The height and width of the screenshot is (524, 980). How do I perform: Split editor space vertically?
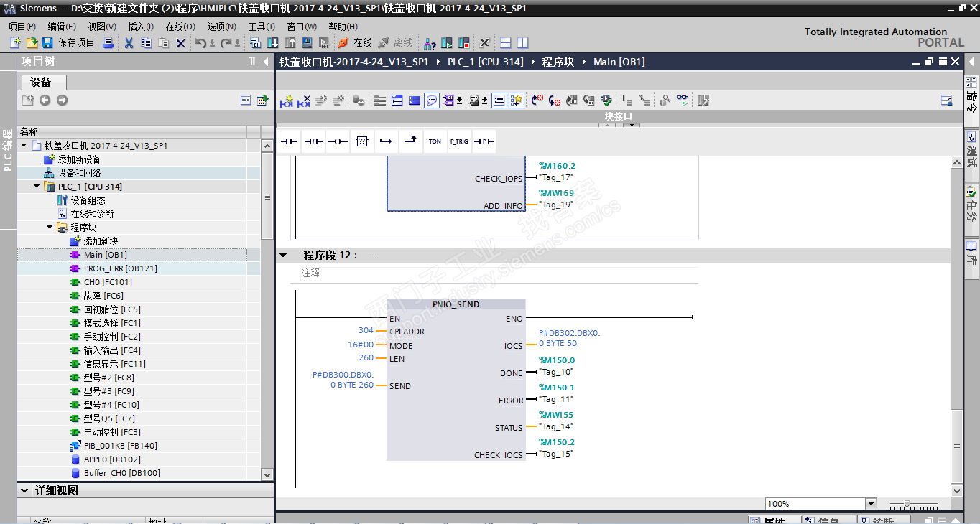522,43
